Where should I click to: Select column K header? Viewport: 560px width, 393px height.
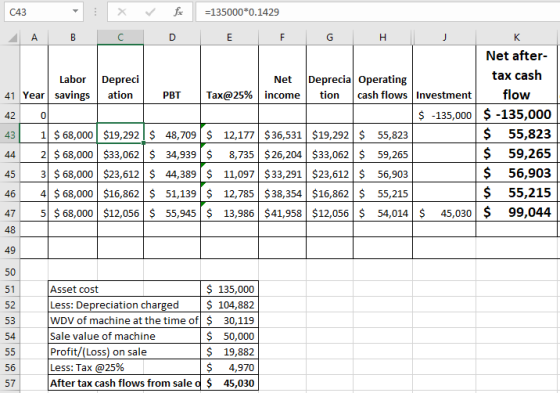click(516, 37)
